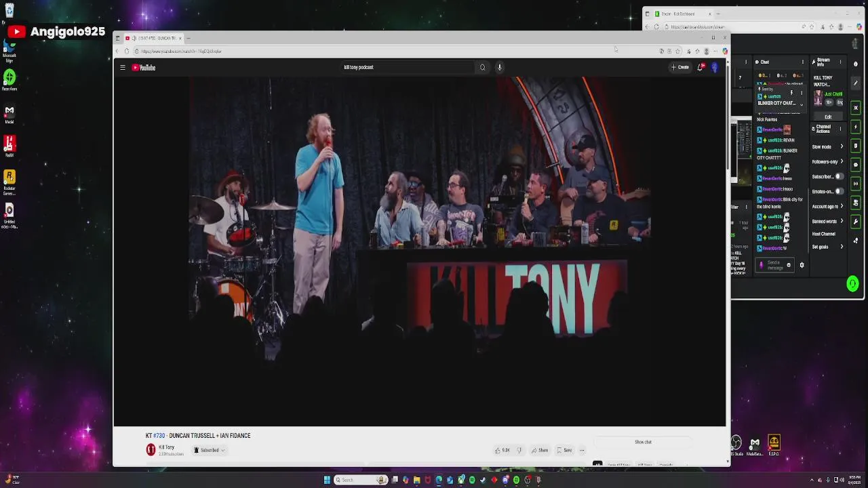Viewport: 868px width, 488px height.
Task: Go to the YouTube home logo
Action: [x=144, y=67]
